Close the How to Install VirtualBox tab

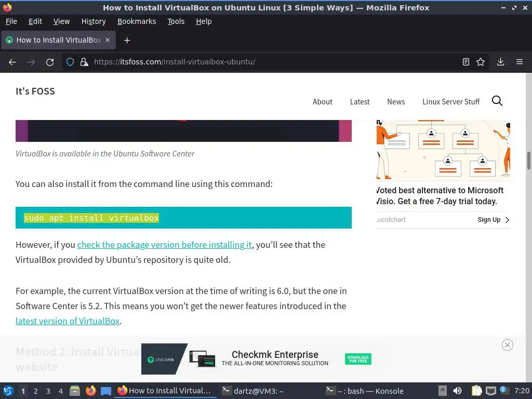[108, 40]
